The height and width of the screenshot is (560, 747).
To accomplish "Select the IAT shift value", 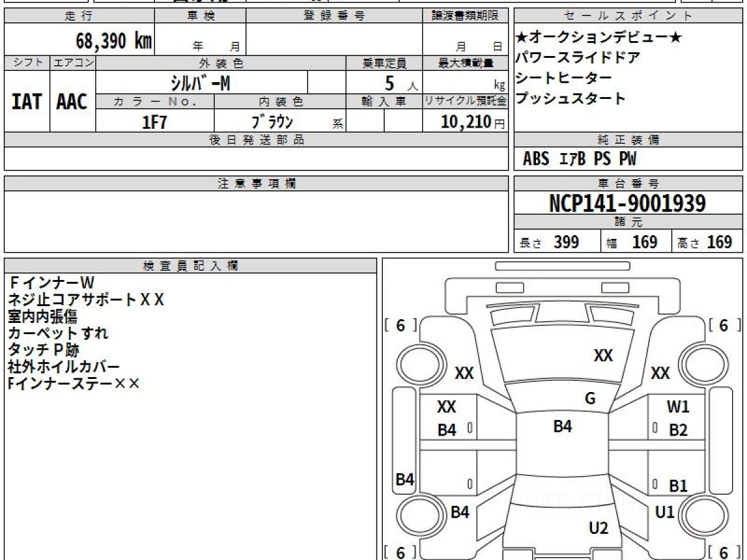I will tap(27, 102).
